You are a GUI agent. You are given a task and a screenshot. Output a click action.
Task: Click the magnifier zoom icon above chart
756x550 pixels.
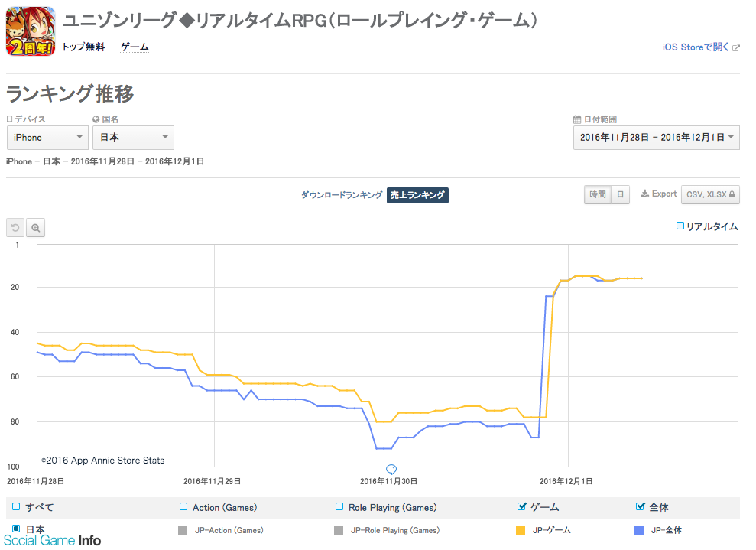[x=36, y=228]
